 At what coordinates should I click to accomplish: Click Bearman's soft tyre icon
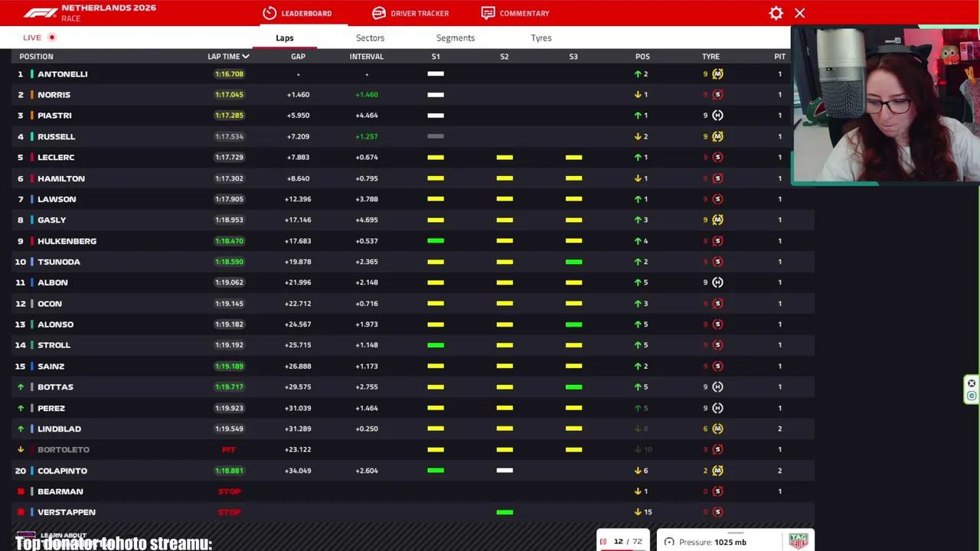(717, 491)
